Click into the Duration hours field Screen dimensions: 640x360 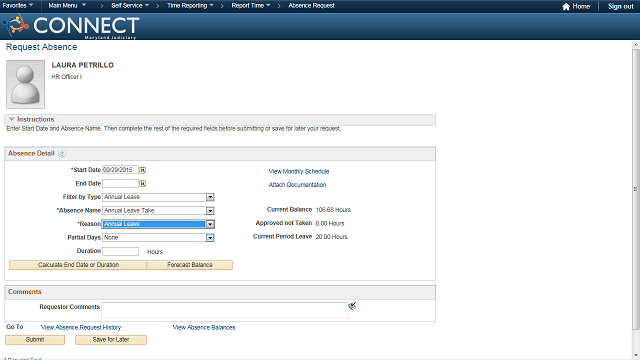pyautogui.click(x=120, y=251)
